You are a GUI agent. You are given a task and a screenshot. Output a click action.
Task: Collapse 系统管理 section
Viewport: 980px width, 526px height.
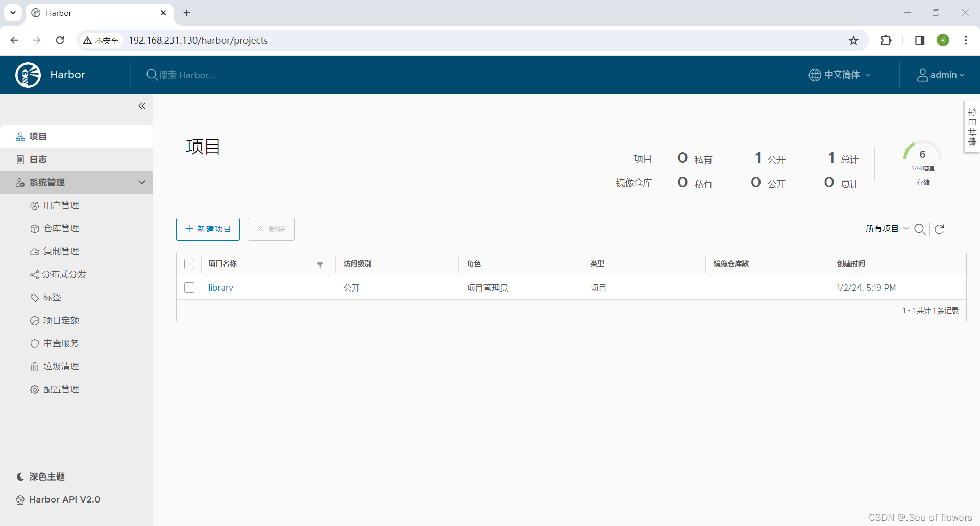77,182
